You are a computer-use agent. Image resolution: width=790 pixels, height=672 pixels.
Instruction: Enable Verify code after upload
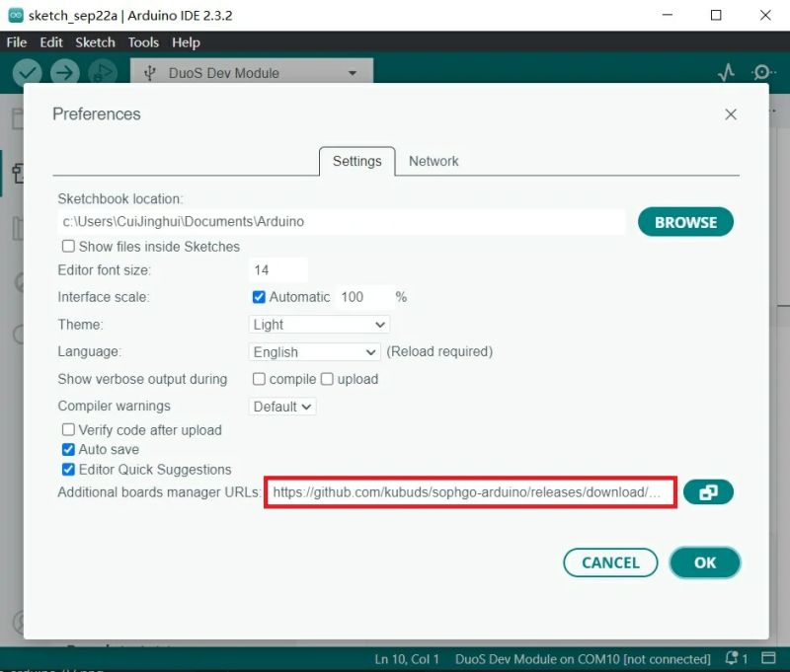pos(68,429)
